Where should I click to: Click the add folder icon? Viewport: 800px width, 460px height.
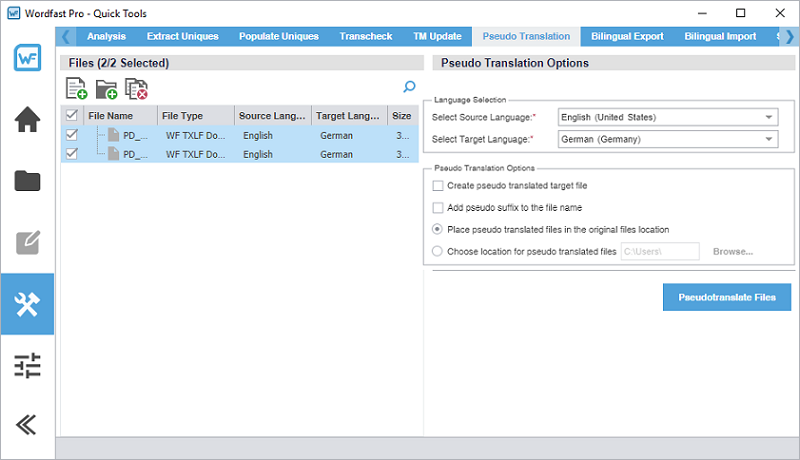click(x=106, y=89)
